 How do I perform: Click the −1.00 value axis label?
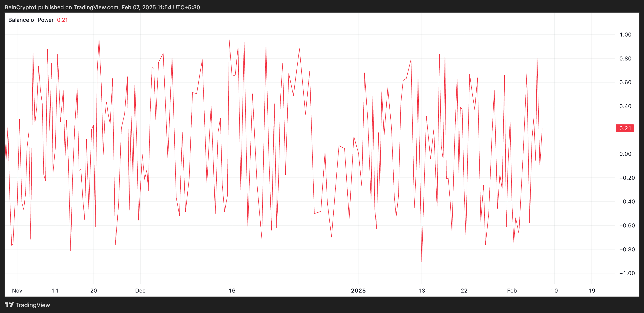(x=627, y=273)
